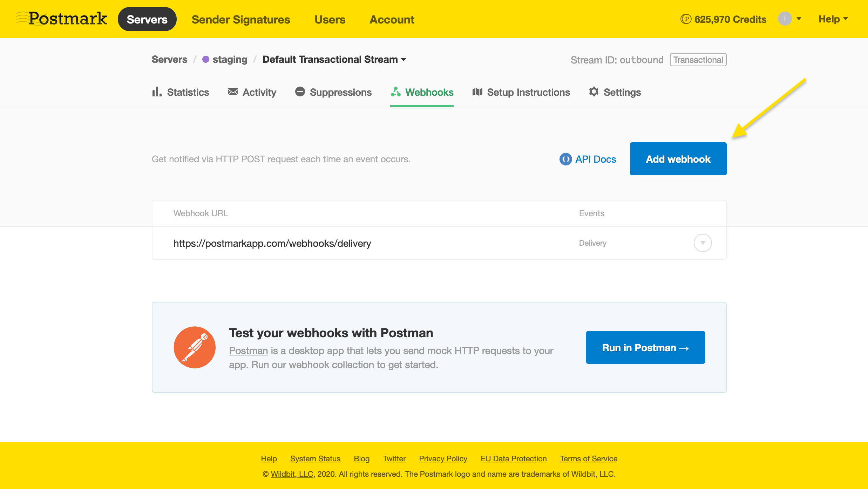
Task: Go to Sender Signatures
Action: [x=241, y=19]
